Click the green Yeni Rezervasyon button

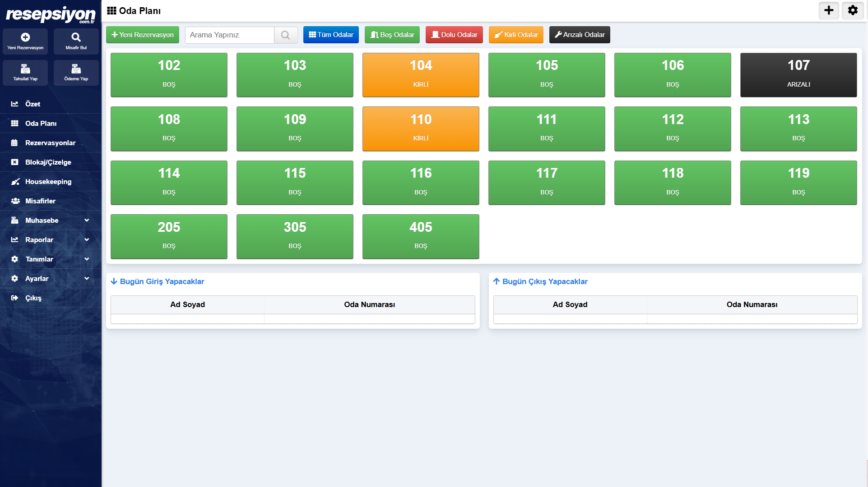tap(143, 35)
